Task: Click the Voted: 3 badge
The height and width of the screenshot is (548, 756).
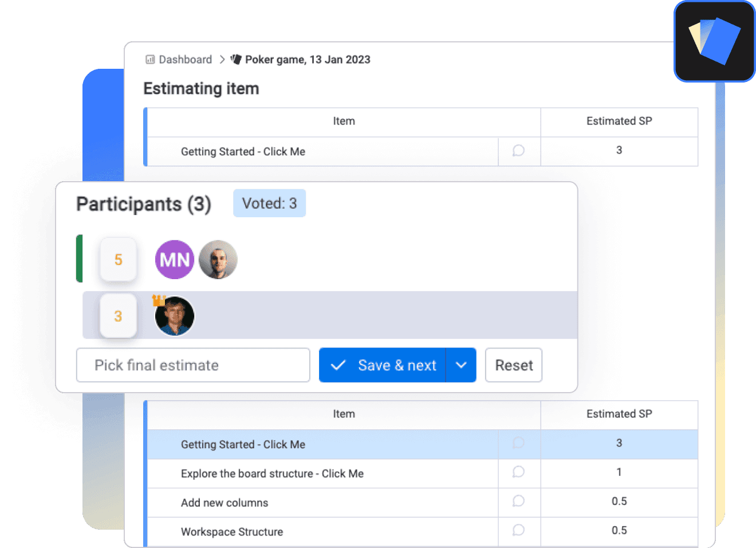Action: tap(269, 203)
